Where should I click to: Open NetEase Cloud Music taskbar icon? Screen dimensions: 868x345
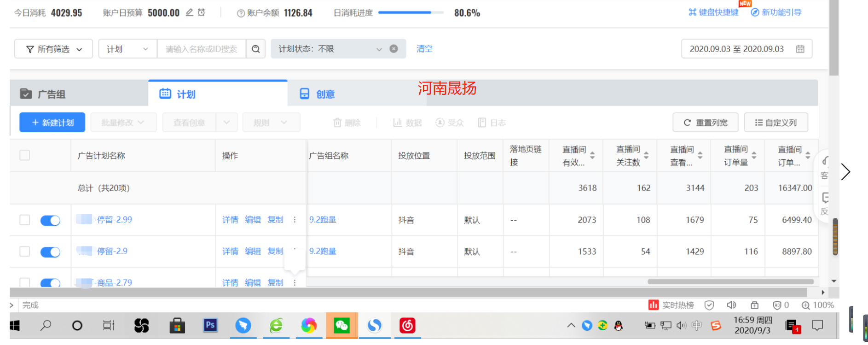pyautogui.click(x=407, y=326)
